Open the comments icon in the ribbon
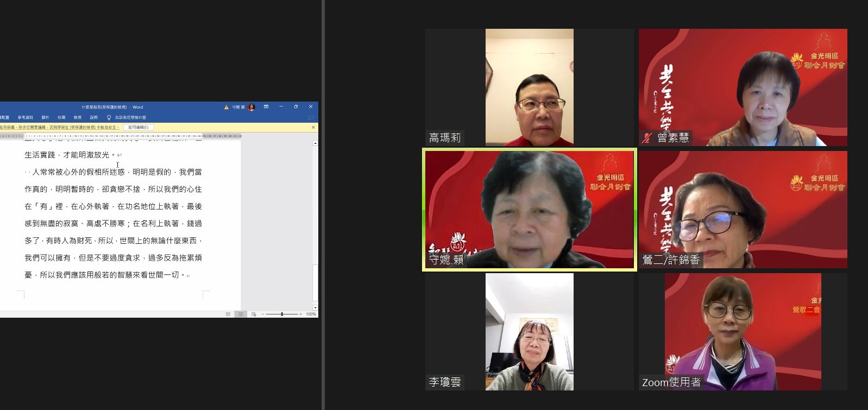 click(x=311, y=117)
